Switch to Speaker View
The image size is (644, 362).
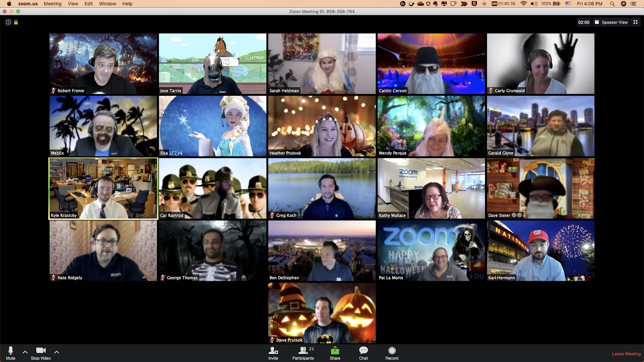tap(611, 22)
